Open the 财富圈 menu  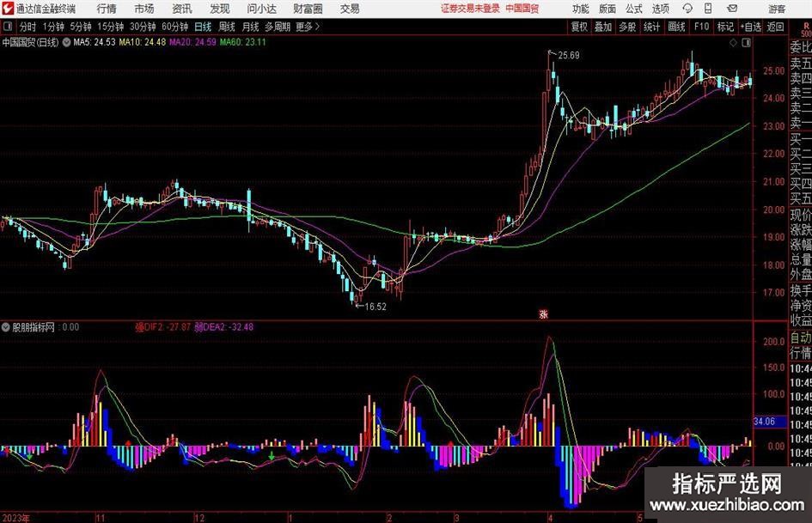(x=308, y=9)
